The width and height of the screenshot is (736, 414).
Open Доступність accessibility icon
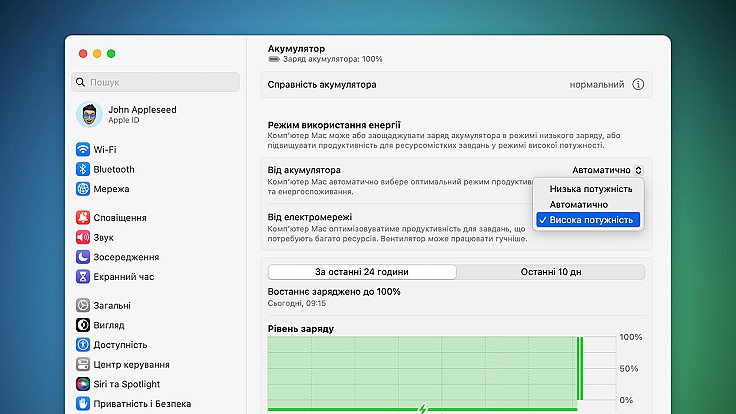click(x=83, y=345)
